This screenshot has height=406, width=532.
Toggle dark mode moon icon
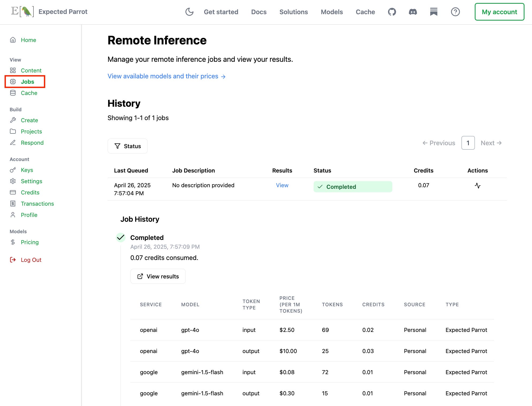(x=189, y=12)
